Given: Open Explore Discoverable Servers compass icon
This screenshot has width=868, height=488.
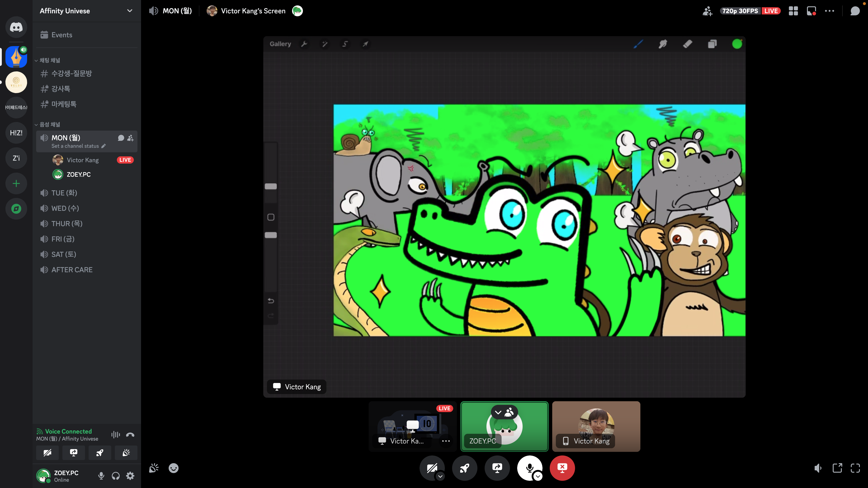Looking at the screenshot, I should coord(16,209).
